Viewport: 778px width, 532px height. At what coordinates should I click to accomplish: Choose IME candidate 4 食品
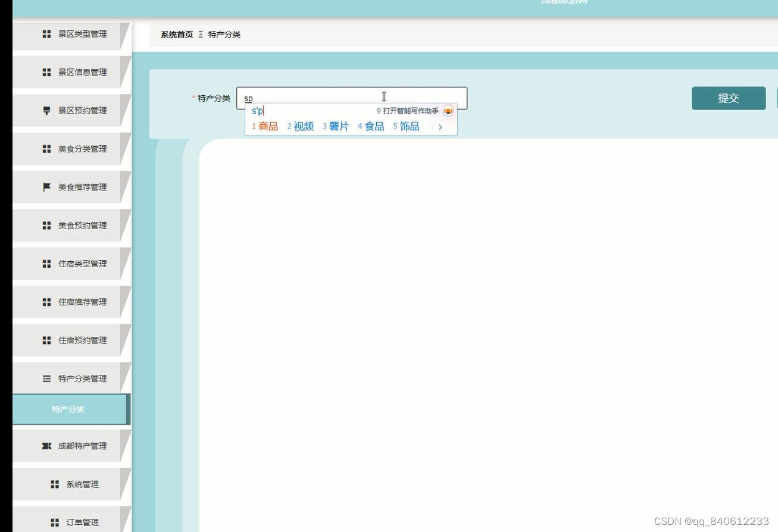[371, 127]
